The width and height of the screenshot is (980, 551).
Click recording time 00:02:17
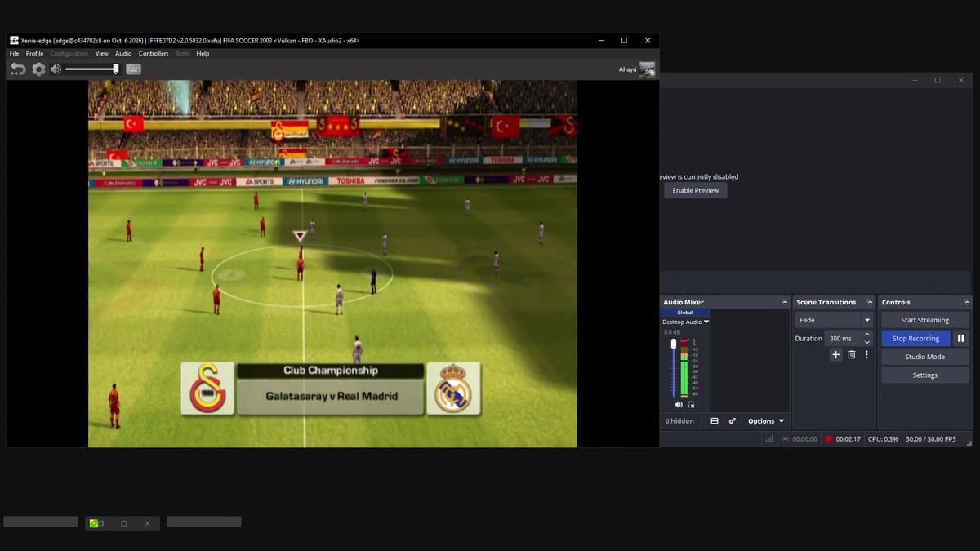click(848, 439)
